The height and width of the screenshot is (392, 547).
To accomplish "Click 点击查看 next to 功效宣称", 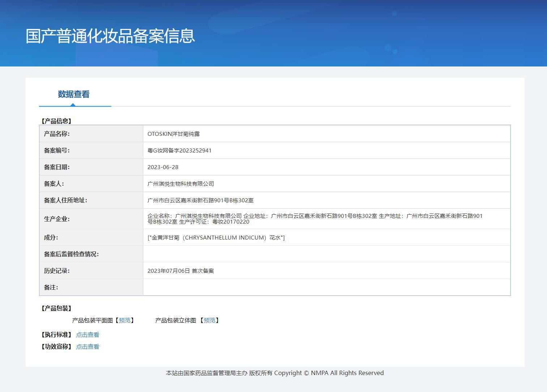I will tap(87, 347).
